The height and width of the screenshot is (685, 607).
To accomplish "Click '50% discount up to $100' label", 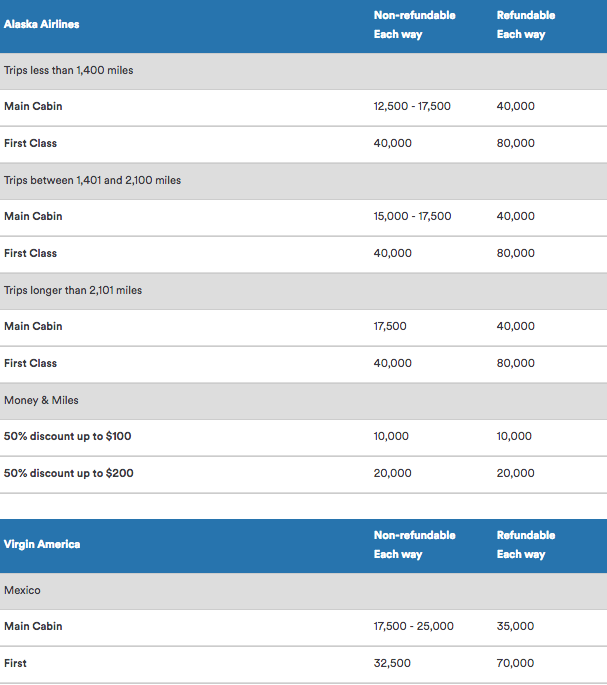I will click(x=68, y=436).
